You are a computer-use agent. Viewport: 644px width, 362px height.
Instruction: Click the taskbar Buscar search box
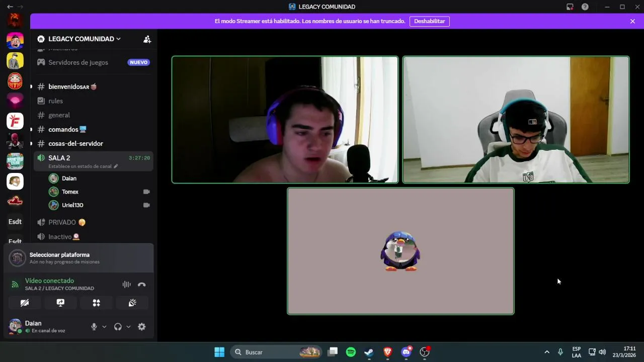coord(276,352)
